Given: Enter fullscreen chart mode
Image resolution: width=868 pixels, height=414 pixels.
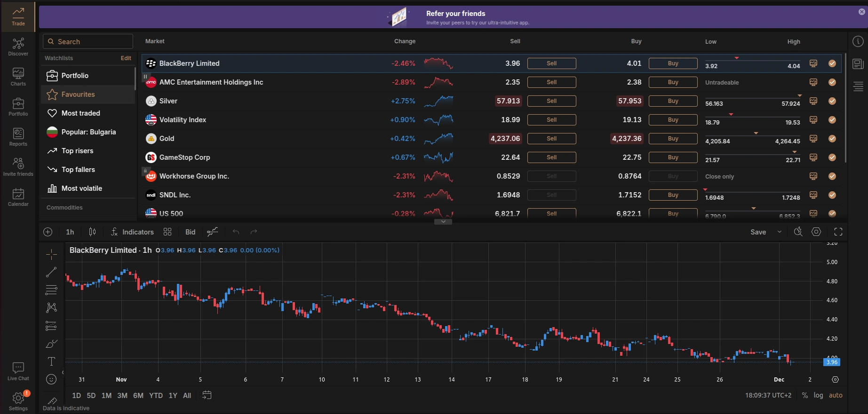Looking at the screenshot, I should point(838,232).
